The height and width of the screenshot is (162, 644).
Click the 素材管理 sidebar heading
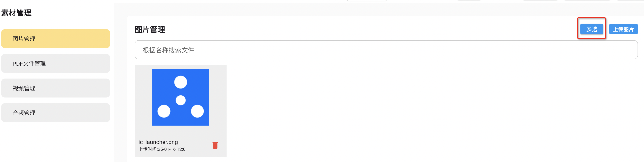coord(16,13)
